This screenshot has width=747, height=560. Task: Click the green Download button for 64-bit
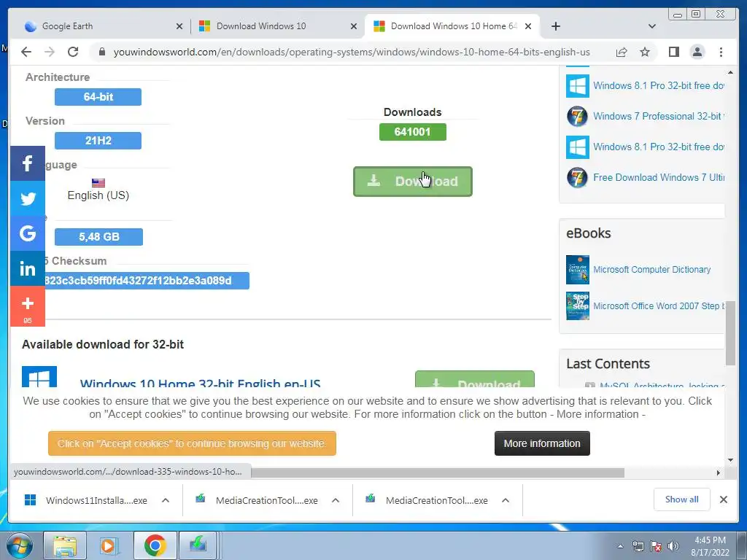point(413,182)
